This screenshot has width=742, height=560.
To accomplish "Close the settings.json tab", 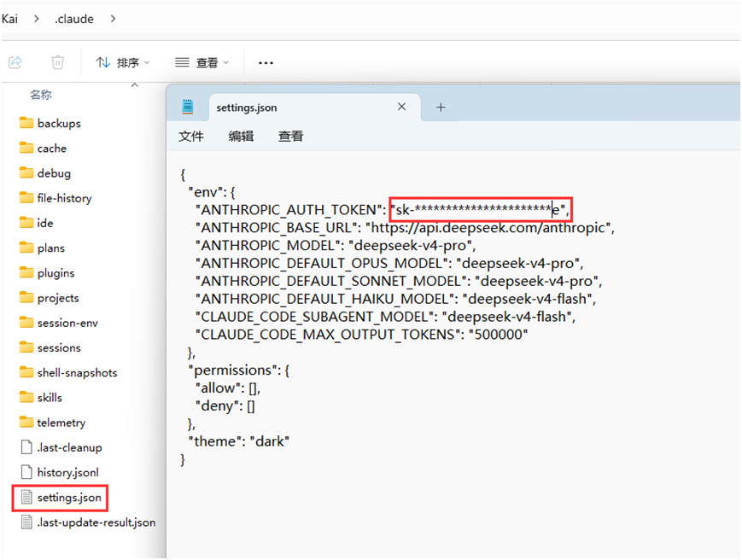I will [402, 107].
